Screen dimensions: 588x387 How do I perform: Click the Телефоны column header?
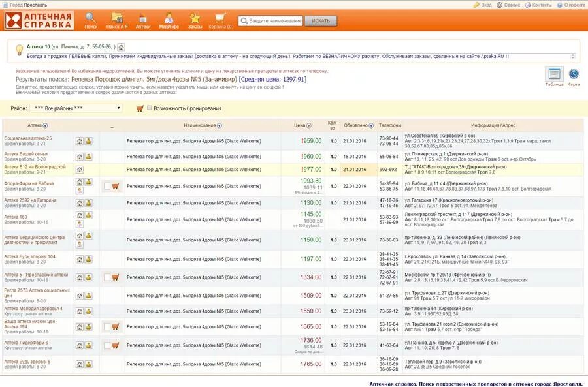390,125
